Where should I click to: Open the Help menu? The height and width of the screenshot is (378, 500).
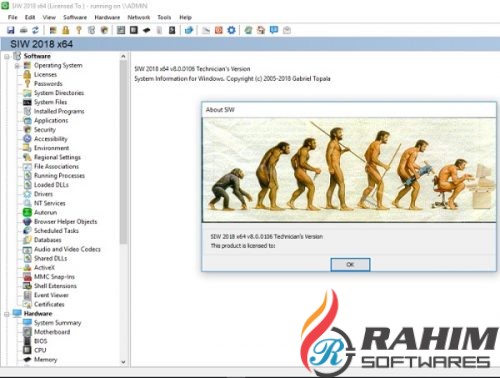185,17
